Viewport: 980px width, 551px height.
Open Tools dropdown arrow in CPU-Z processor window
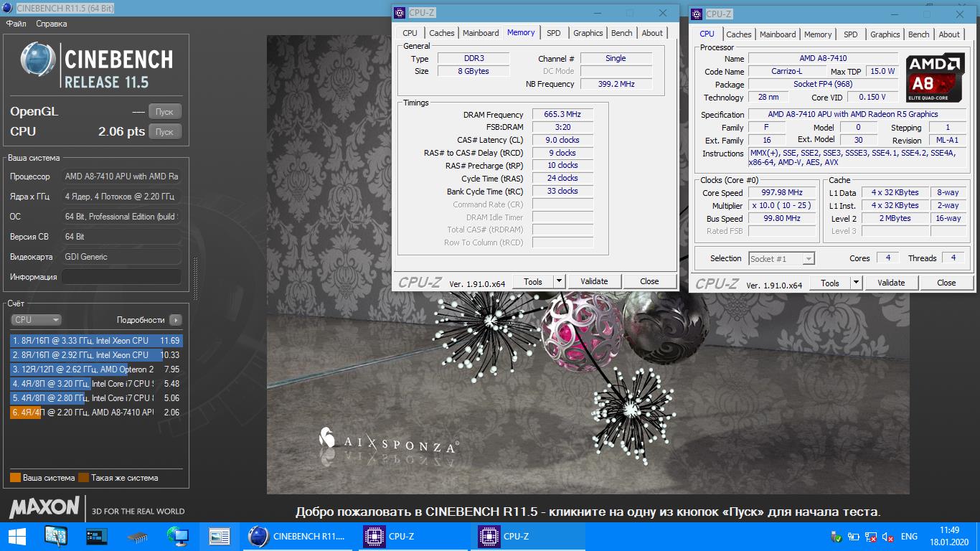tap(857, 283)
